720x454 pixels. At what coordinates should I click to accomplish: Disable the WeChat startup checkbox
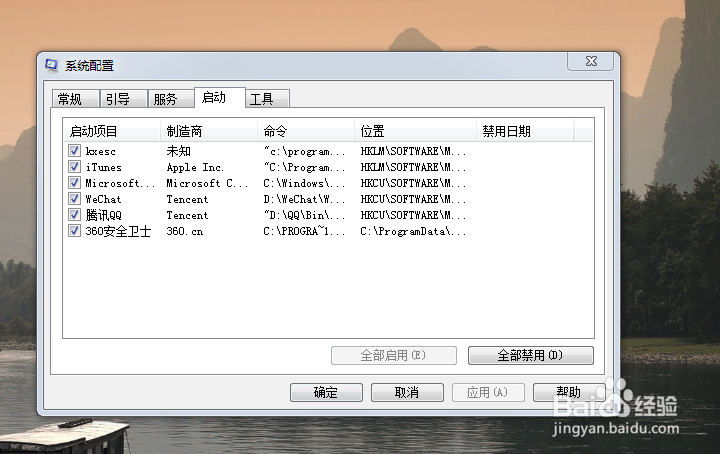coord(74,199)
